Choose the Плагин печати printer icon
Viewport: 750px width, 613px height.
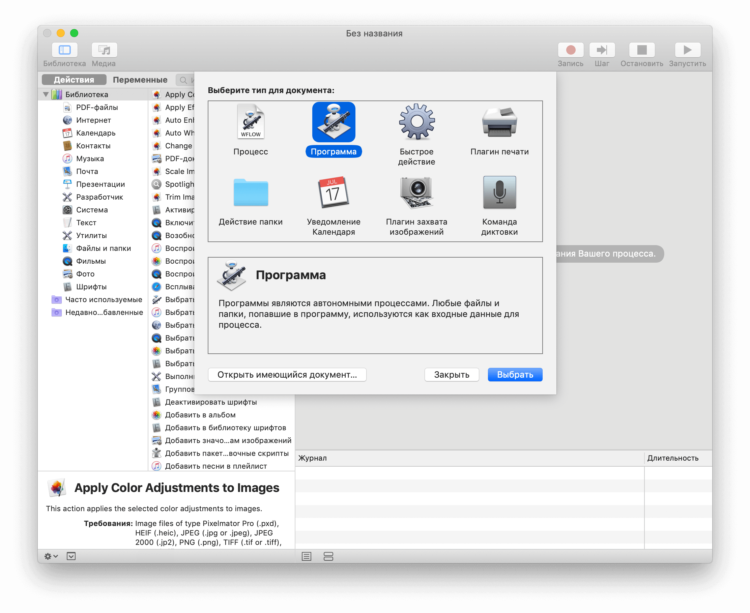(499, 122)
